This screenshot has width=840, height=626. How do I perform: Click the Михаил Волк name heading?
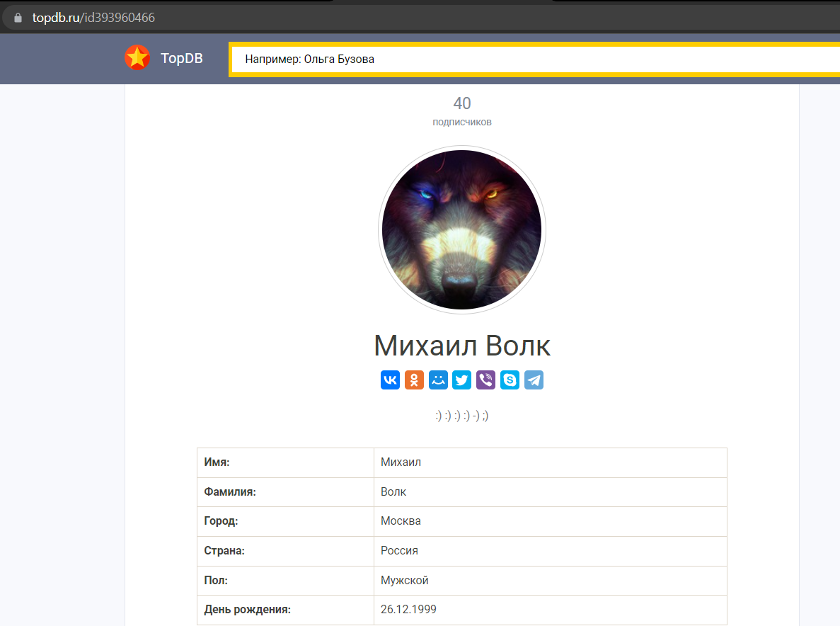(x=462, y=346)
